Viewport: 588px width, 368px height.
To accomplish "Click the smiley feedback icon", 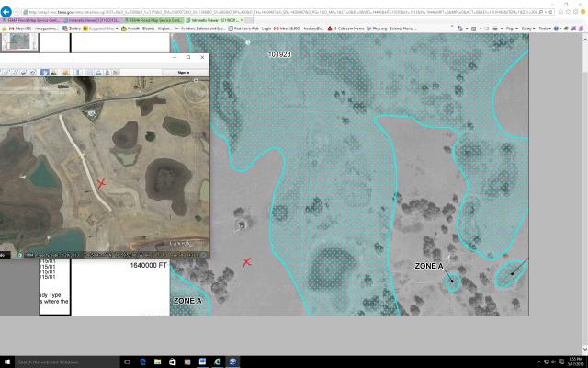I will [583, 12].
